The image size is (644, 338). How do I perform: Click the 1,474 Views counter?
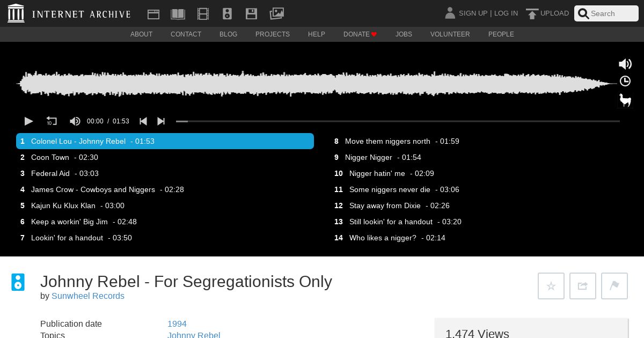[477, 333]
